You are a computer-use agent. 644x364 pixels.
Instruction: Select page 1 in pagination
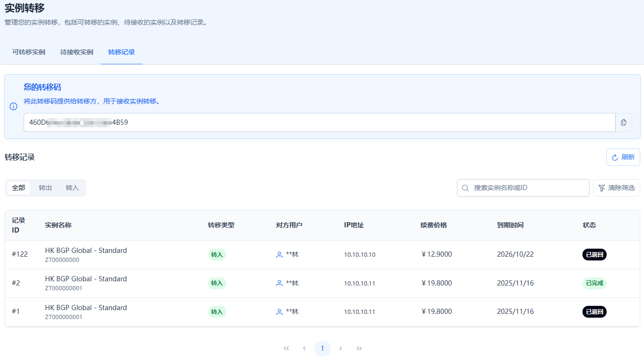click(322, 348)
